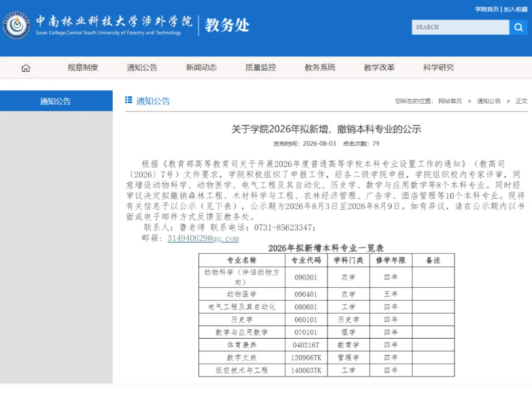Go to 学院首页 link at top right
The image size is (532, 397).
[487, 10]
